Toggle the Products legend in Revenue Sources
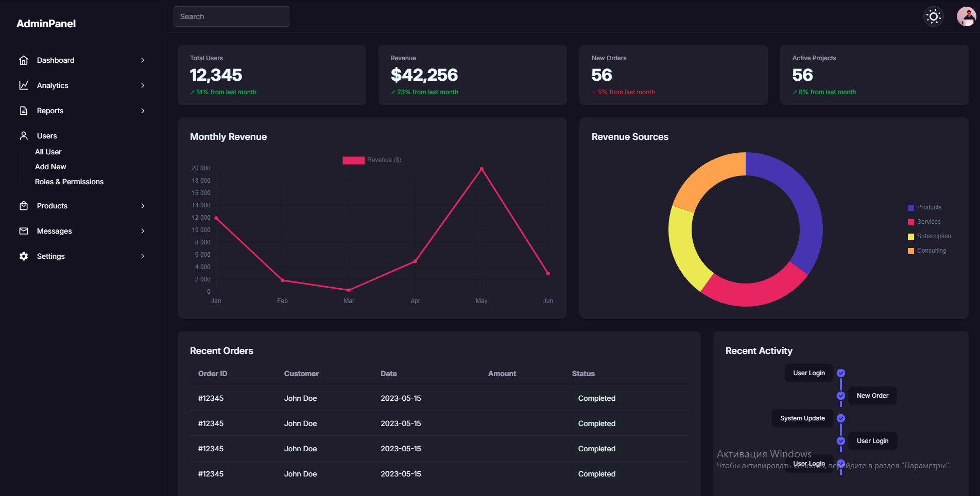Image resolution: width=980 pixels, height=496 pixels. pyautogui.click(x=925, y=207)
